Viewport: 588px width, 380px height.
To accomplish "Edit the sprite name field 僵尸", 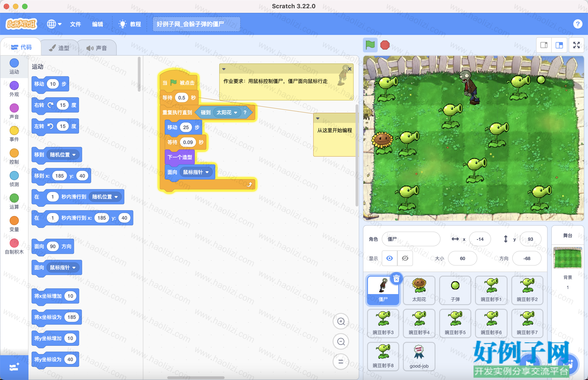I will tap(411, 239).
